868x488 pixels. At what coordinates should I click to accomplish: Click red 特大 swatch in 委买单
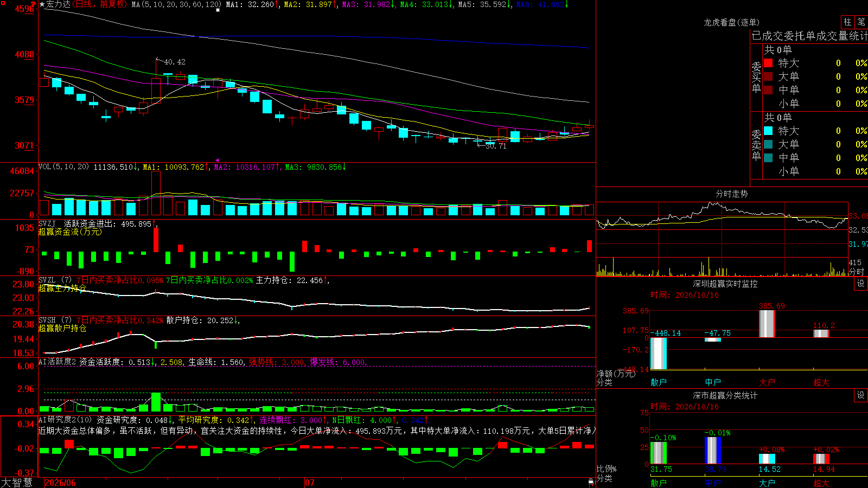tap(768, 63)
